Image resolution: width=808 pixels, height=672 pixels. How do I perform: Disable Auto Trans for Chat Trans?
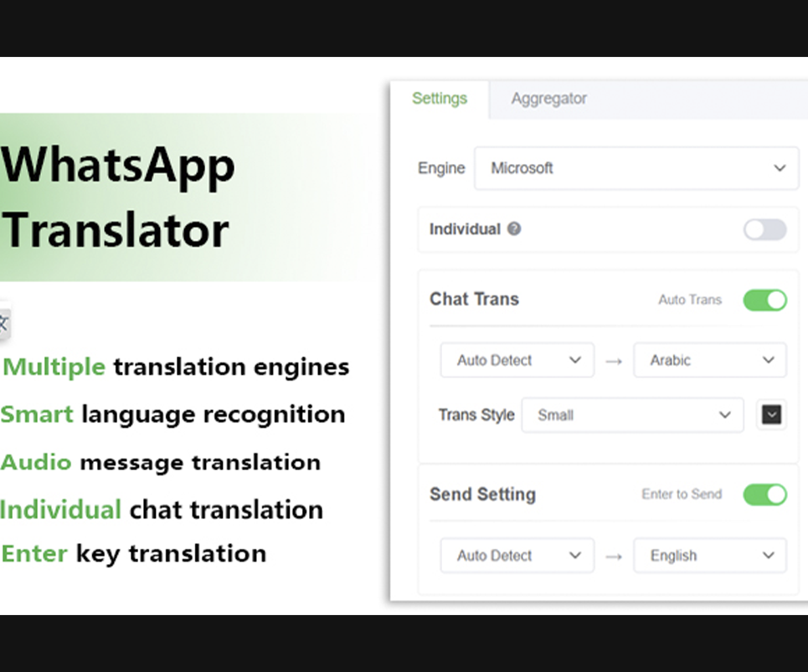pyautogui.click(x=764, y=300)
